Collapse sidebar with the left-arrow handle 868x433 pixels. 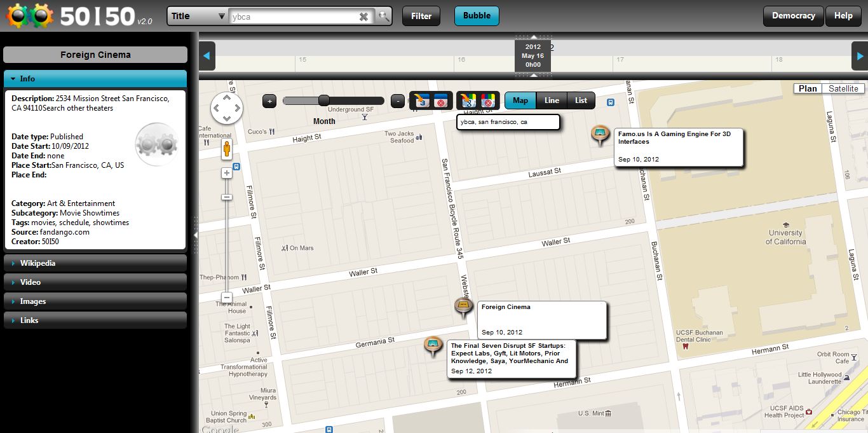195,235
